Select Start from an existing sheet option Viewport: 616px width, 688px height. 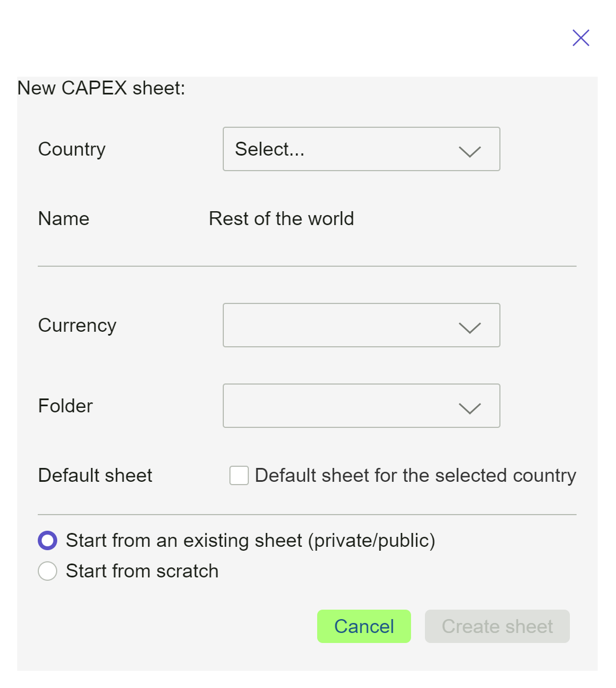[48, 540]
